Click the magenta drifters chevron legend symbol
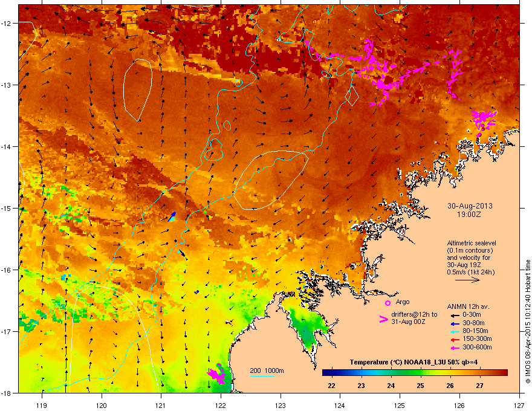Image resolution: width=532 pixels, height=411 pixels. (383, 319)
